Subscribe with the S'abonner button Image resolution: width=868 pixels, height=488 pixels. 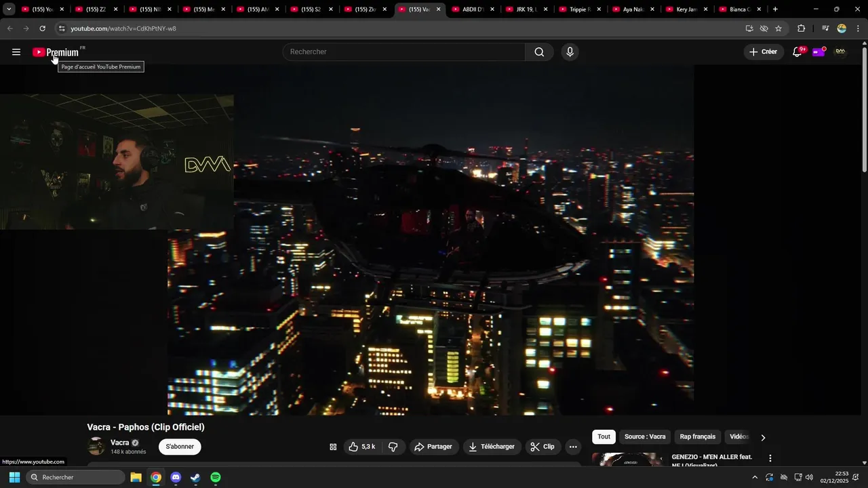click(180, 447)
